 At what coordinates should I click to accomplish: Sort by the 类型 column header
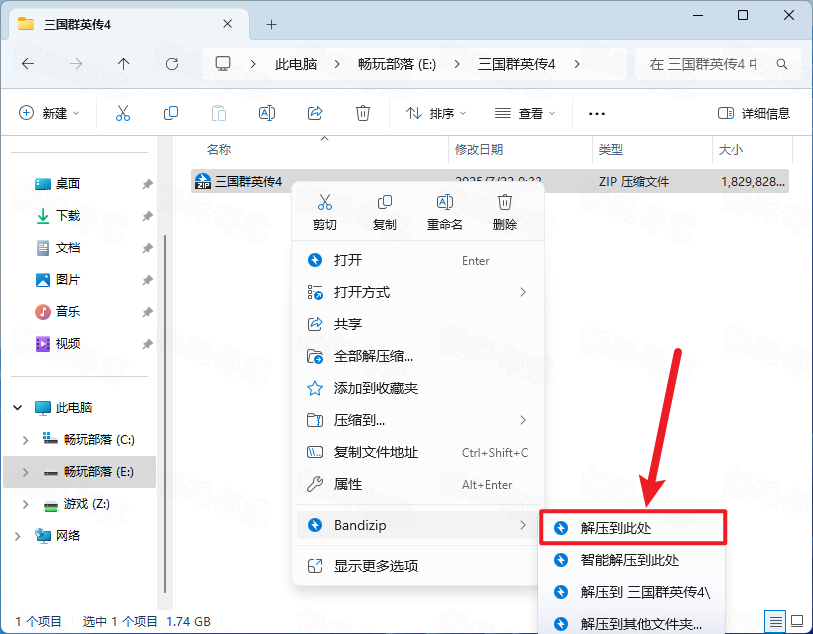click(610, 150)
